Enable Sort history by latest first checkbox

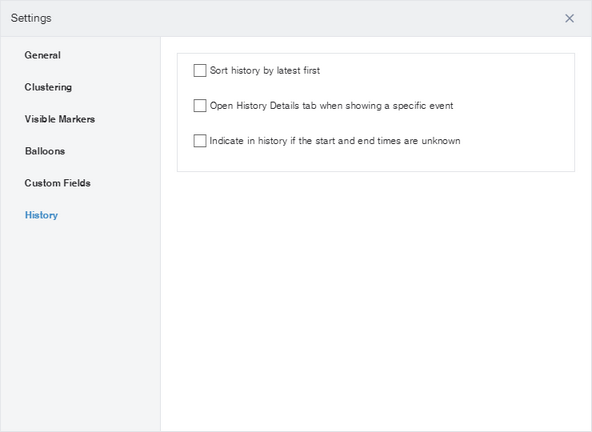200,70
